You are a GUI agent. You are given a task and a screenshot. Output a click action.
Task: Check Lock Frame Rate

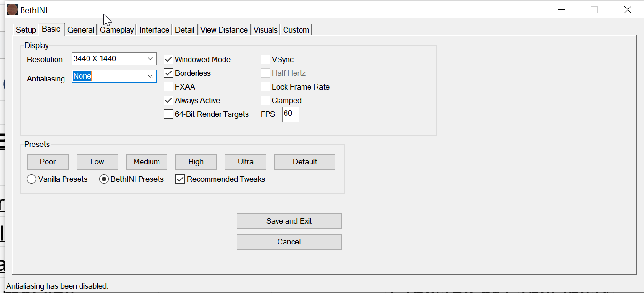click(x=265, y=87)
